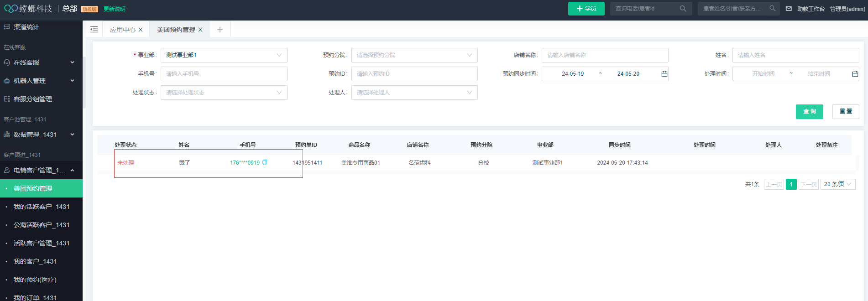Open 我的活跃客户_1431 in sidebar
The width and height of the screenshot is (868, 301).
pyautogui.click(x=41, y=207)
